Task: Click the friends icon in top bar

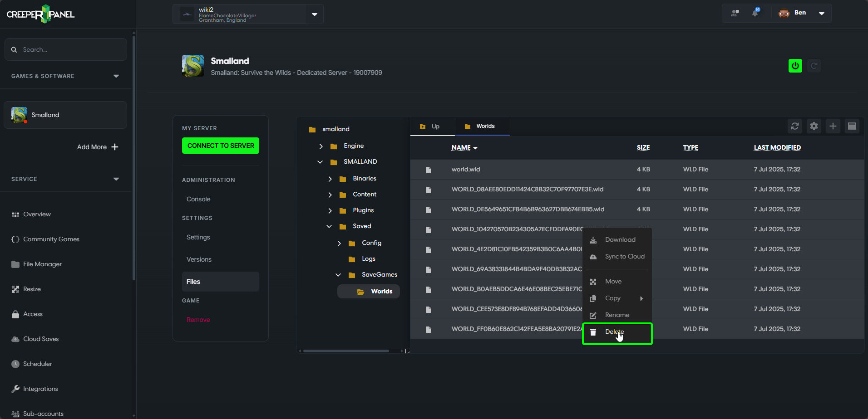Action: pos(735,13)
